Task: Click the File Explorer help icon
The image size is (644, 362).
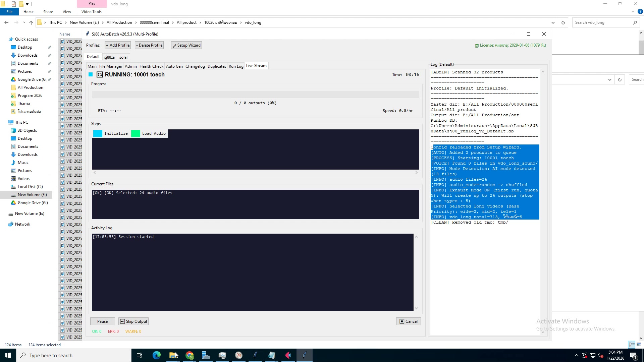Action: point(640,11)
